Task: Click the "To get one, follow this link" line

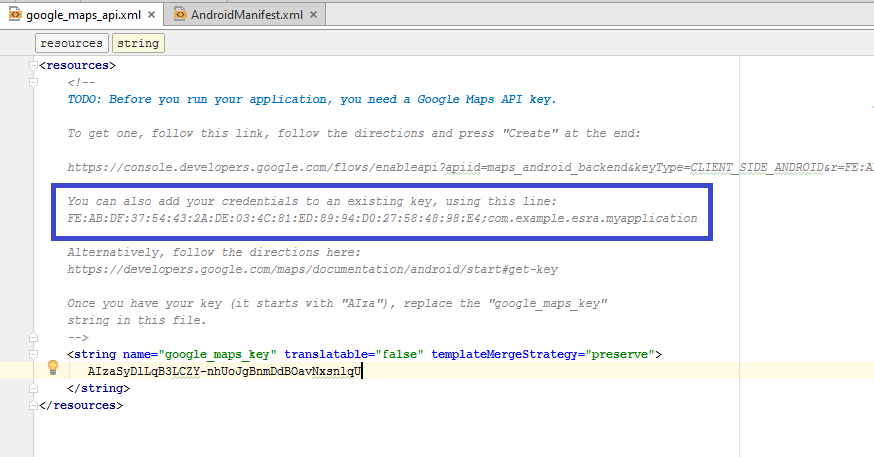Action: 354,133
